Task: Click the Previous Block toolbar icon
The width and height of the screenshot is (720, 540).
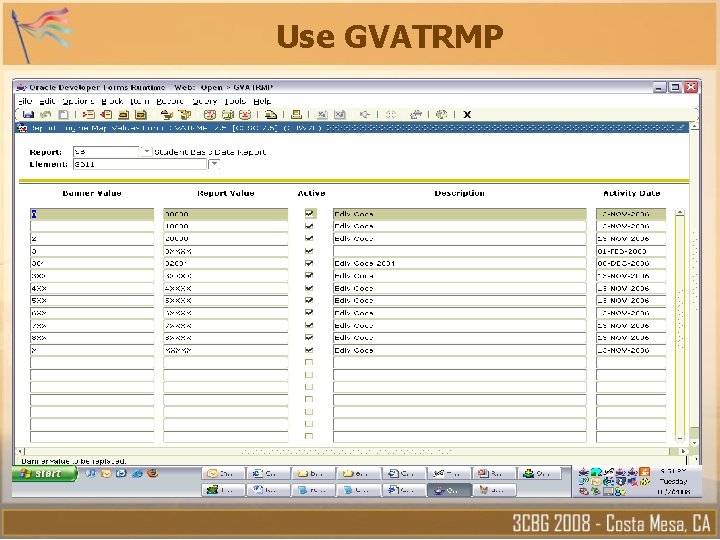Action: click(166, 114)
